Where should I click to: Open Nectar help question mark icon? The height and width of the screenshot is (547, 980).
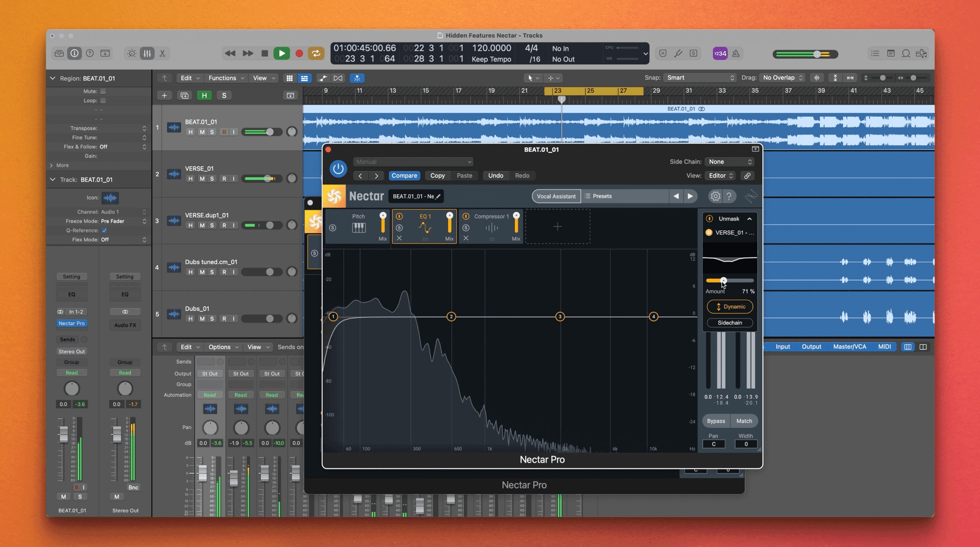(729, 196)
